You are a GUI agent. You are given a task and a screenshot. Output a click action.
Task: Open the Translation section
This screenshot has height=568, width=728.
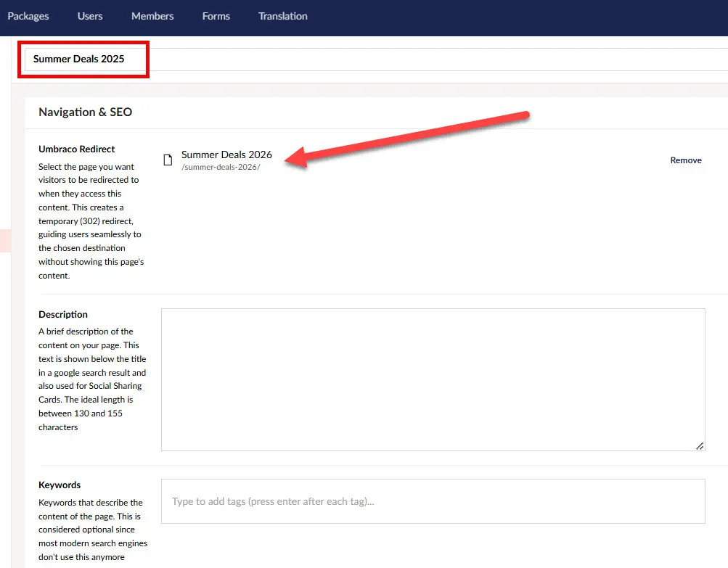282,15
